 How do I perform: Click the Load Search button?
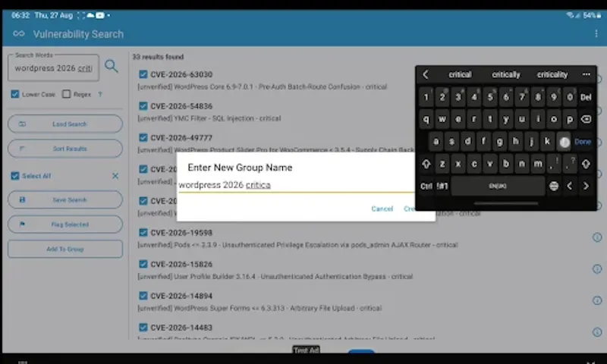tap(65, 124)
